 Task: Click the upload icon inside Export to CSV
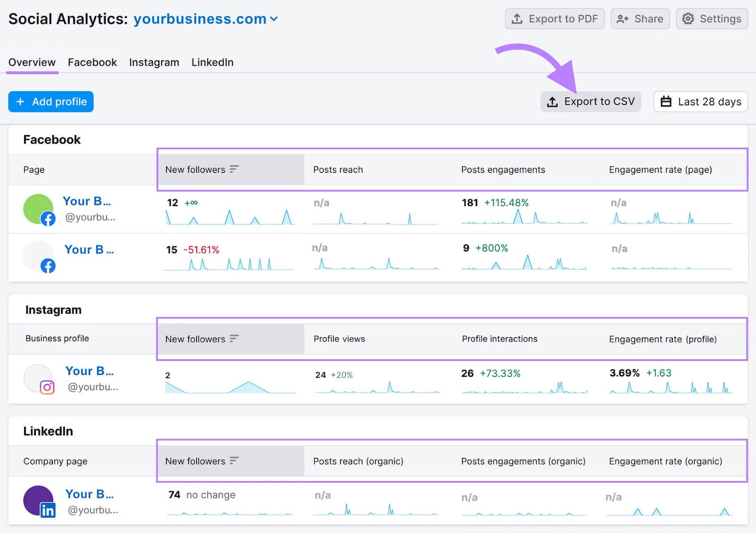click(552, 101)
